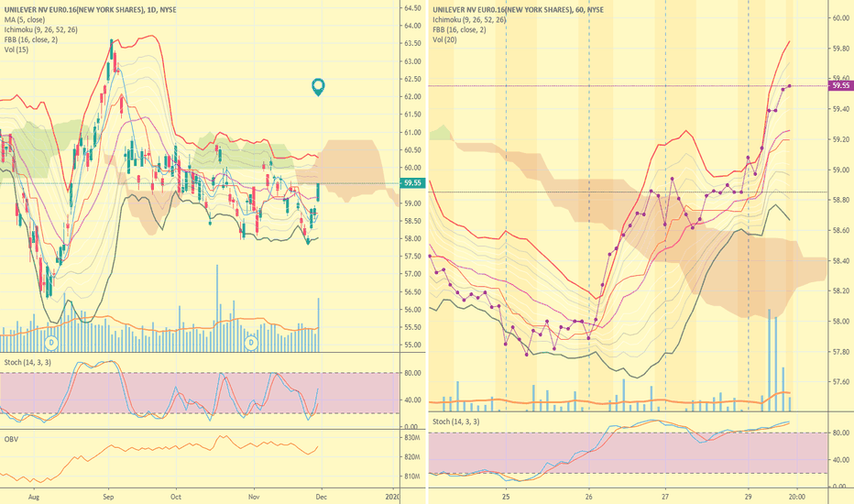
Task: Click the purple 59.55 price tag on hourly axis
Action: pos(841,85)
